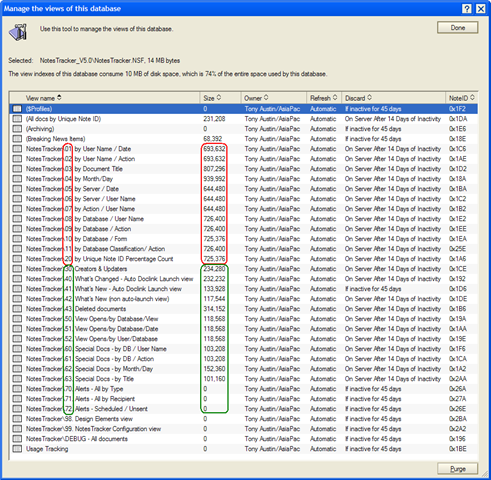Screen dimensions: 491x480
Task: Sort by the Owner column header
Action: [273, 98]
